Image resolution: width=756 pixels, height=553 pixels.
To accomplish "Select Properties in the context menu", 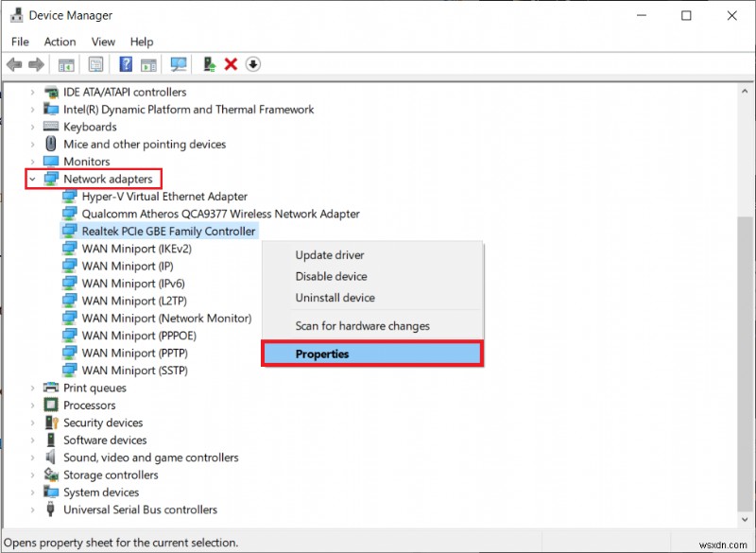I will [x=372, y=354].
